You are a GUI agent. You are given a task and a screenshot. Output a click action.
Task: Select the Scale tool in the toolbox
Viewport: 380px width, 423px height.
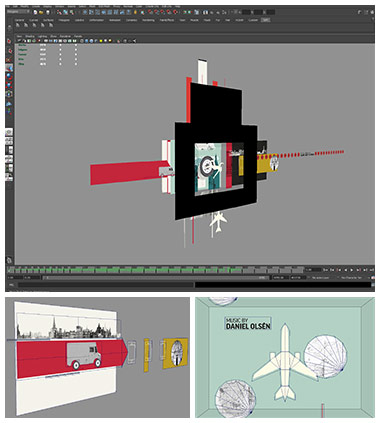click(x=9, y=85)
